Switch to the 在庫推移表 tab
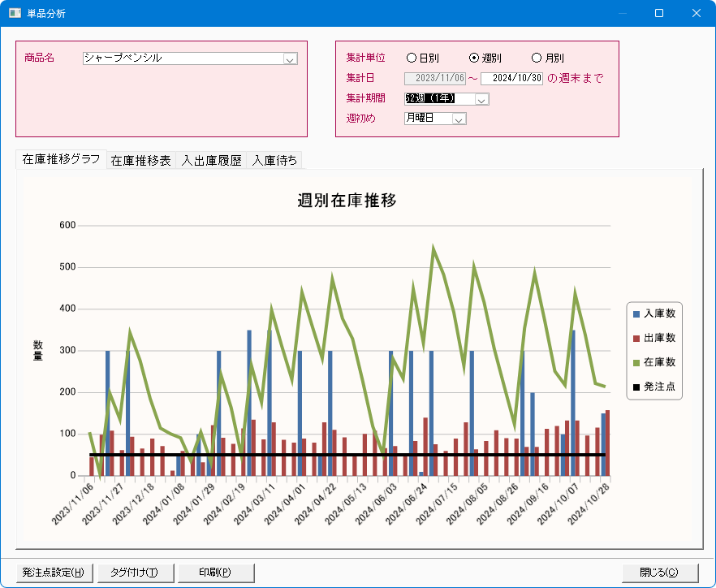Screen dimensions: 716x588 pos(140,160)
